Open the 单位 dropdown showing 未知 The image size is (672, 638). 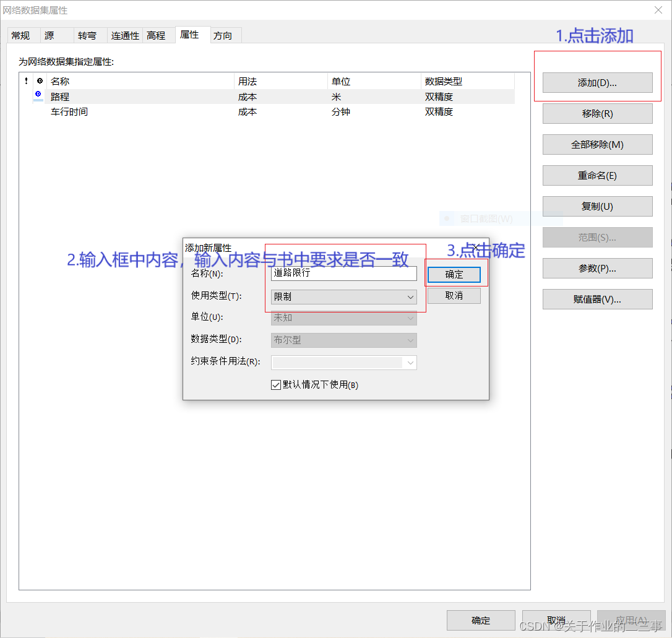pyautogui.click(x=343, y=318)
